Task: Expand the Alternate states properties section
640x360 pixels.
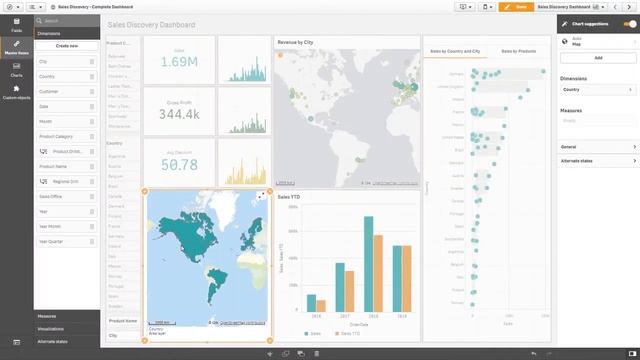Action: pos(598,161)
